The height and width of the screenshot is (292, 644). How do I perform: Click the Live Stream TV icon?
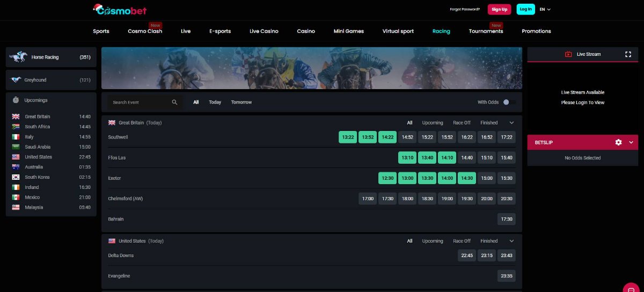pos(568,54)
